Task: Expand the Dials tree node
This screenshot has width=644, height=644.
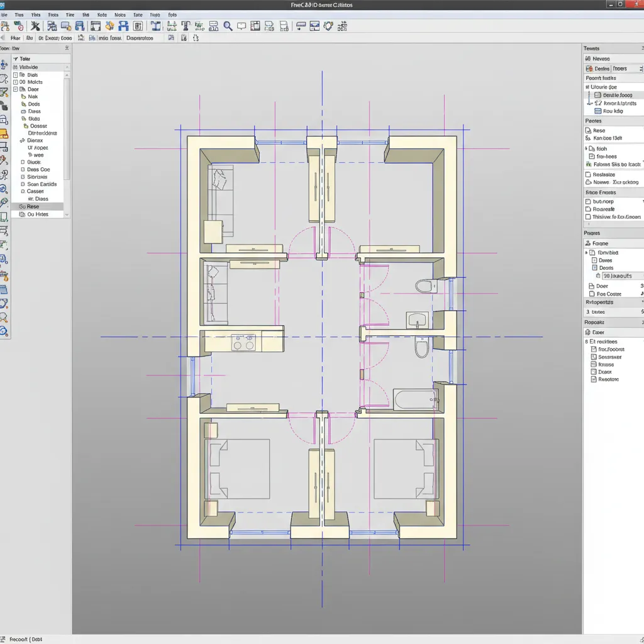Action: (x=16, y=75)
